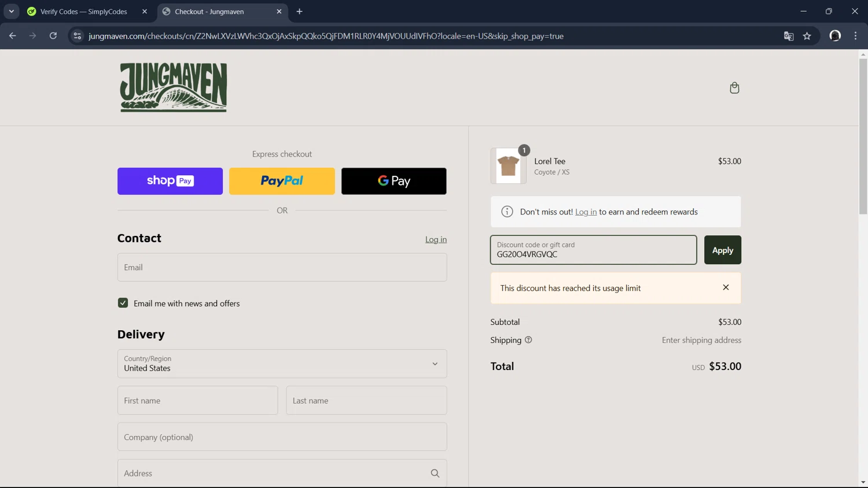The width and height of the screenshot is (868, 488).
Task: Click the shipping help question icon
Action: click(528, 340)
